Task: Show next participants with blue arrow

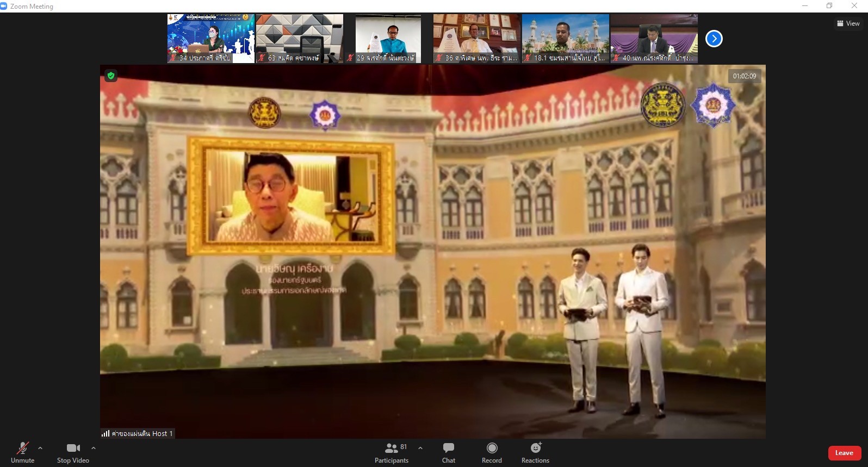Action: coord(714,39)
